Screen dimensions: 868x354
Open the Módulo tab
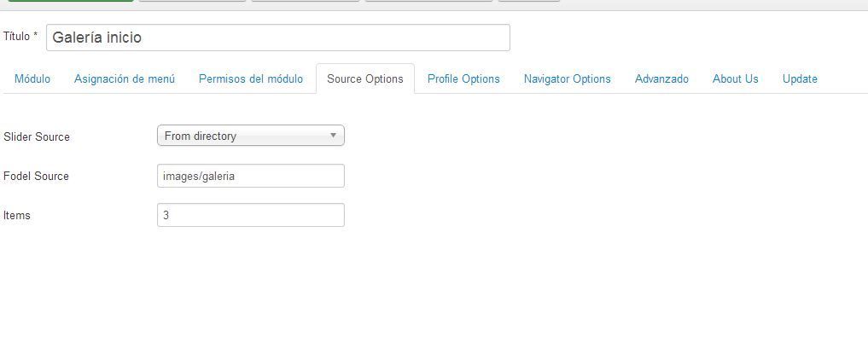tap(32, 79)
